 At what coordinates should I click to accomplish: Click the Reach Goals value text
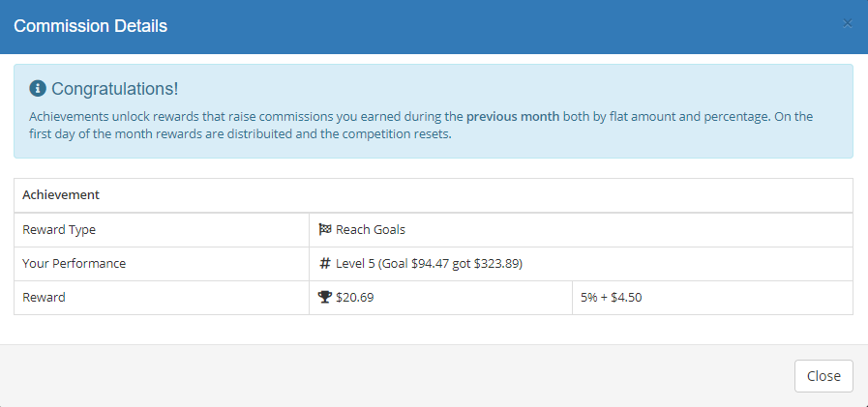coord(371,230)
